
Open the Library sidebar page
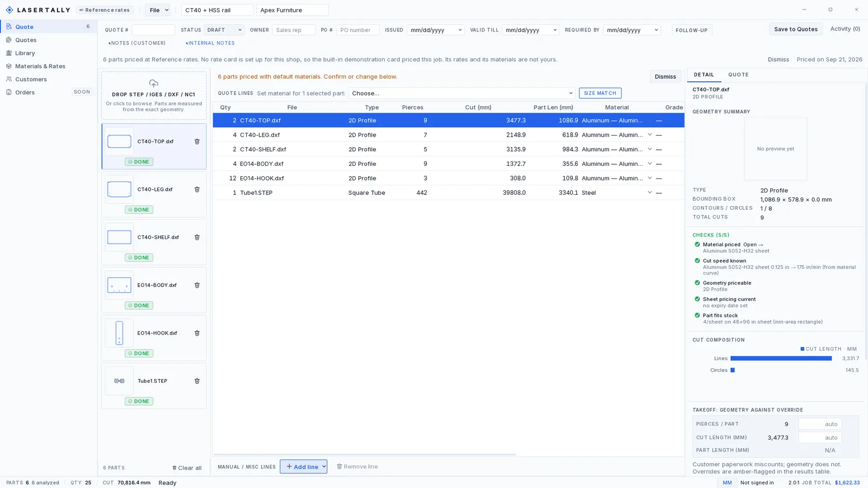25,53
